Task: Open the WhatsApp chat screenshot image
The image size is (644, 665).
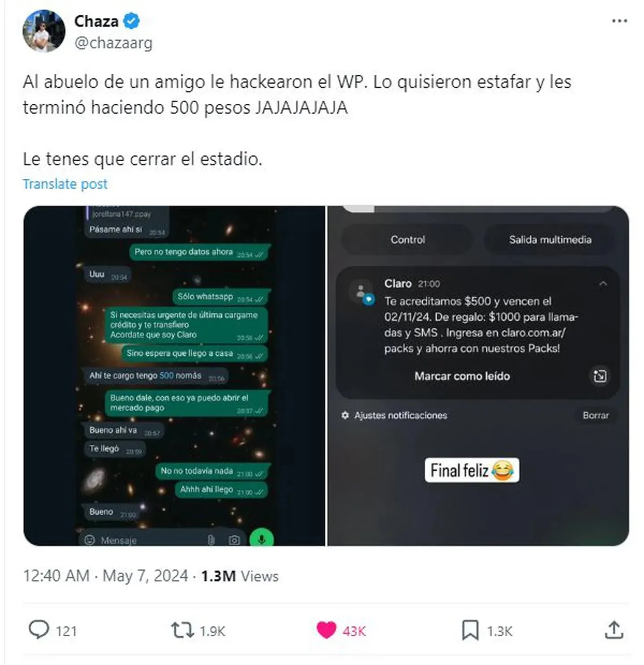Action: click(x=174, y=376)
